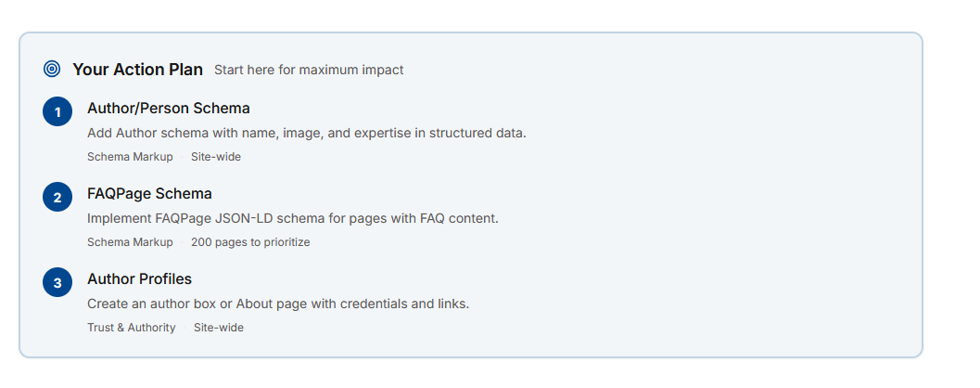Select the number 2 step badge
Image resolution: width=980 pixels, height=388 pixels.
(x=57, y=198)
